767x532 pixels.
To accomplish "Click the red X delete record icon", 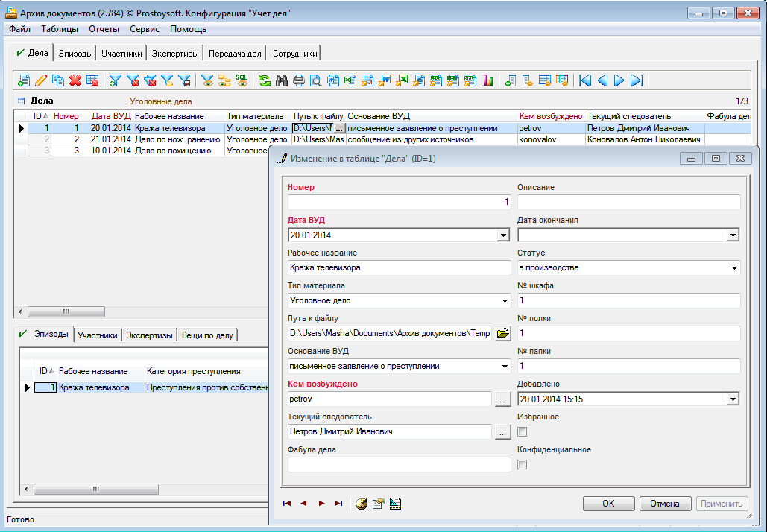I will point(75,80).
